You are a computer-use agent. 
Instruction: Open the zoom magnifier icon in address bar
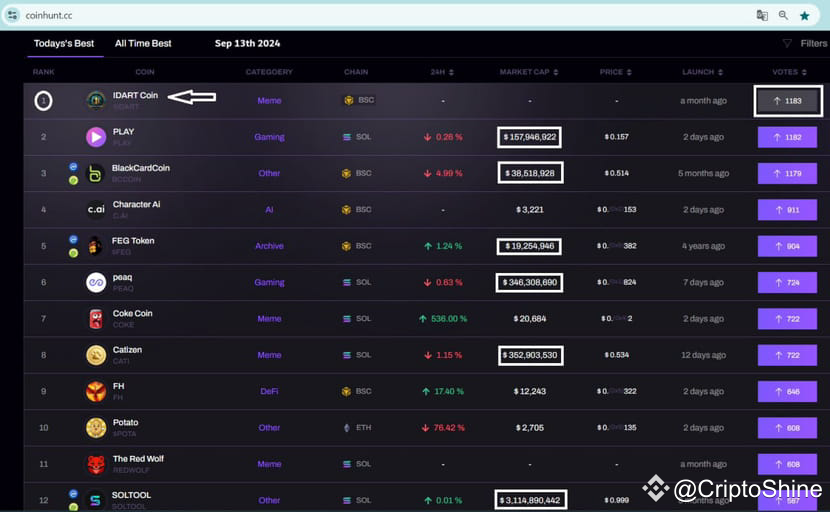coord(783,15)
